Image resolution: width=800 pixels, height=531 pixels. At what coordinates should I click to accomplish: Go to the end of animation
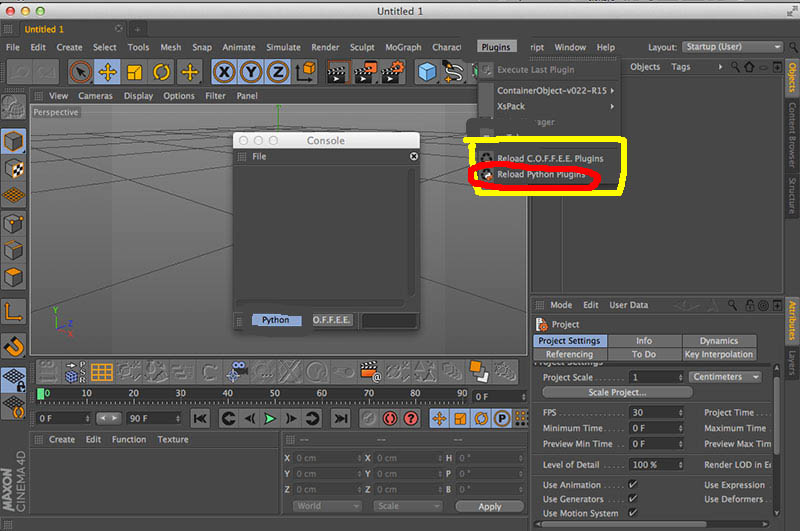pyautogui.click(x=340, y=419)
